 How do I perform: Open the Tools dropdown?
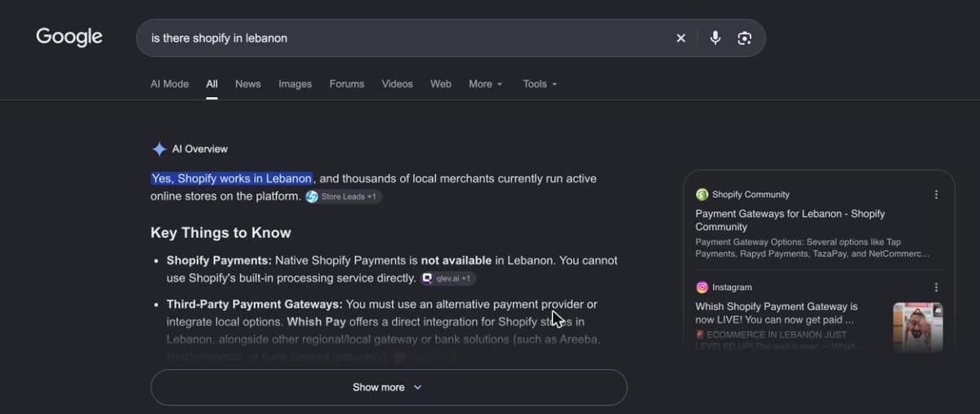coord(540,84)
